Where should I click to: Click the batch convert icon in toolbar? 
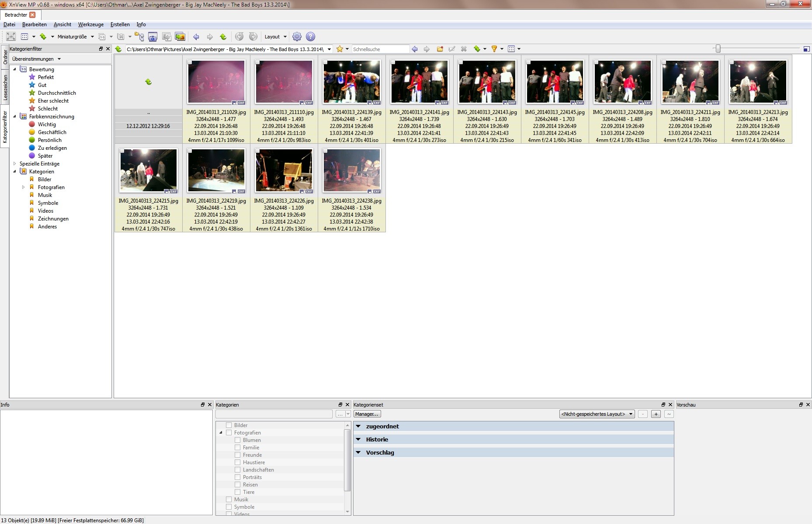166,37
